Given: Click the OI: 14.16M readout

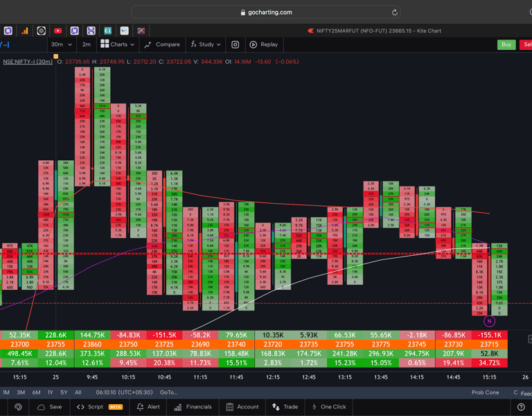Looking at the screenshot, I should pos(238,62).
